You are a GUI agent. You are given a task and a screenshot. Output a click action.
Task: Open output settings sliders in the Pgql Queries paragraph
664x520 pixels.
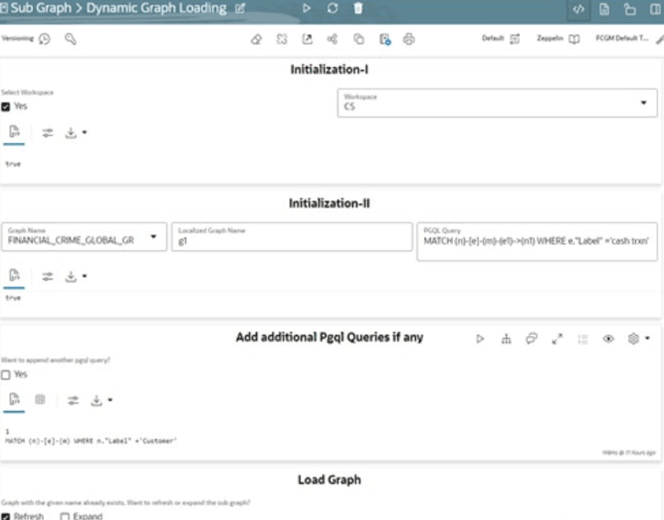(x=73, y=400)
